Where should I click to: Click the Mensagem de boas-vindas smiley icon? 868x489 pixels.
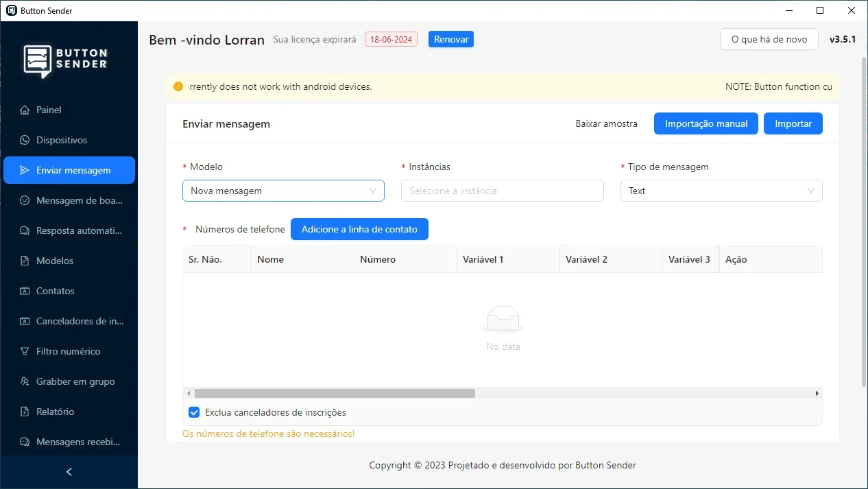[x=25, y=200]
